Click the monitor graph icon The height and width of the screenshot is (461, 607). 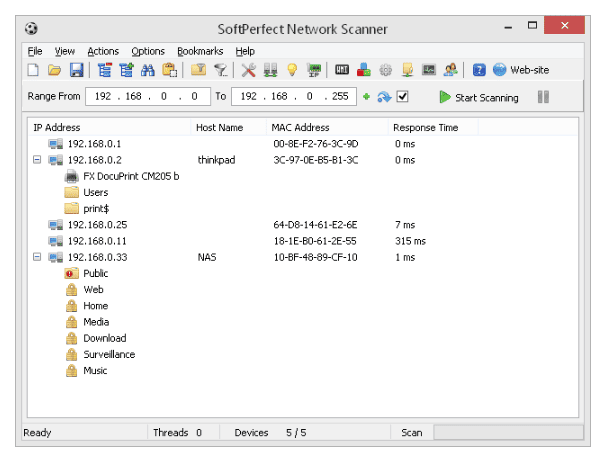[x=429, y=70]
